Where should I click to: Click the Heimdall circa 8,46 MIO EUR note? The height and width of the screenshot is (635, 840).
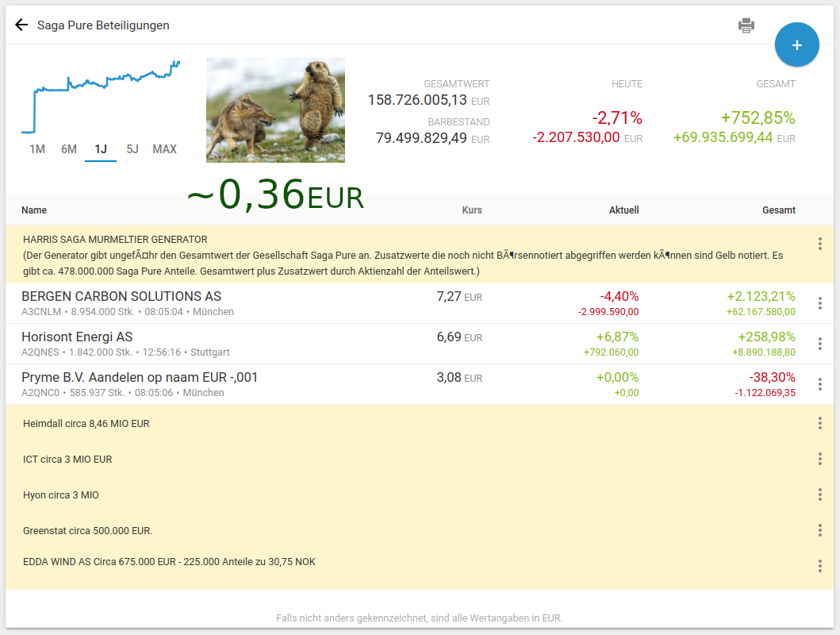[x=86, y=423]
